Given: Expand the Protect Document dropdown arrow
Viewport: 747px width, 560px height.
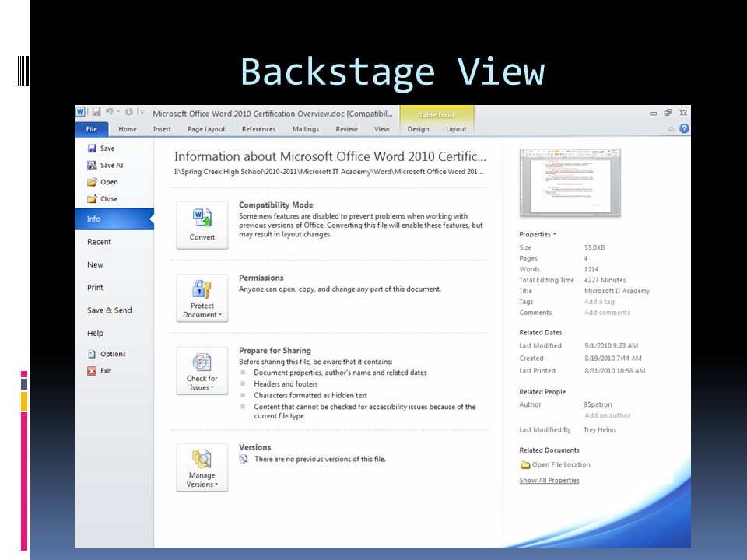Looking at the screenshot, I should click(x=220, y=315).
